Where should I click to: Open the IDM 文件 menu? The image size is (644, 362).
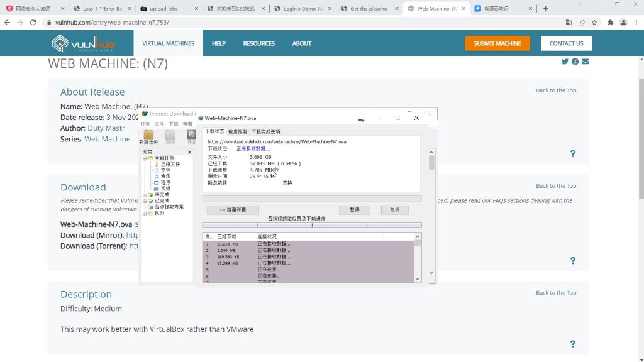pyautogui.click(x=159, y=124)
